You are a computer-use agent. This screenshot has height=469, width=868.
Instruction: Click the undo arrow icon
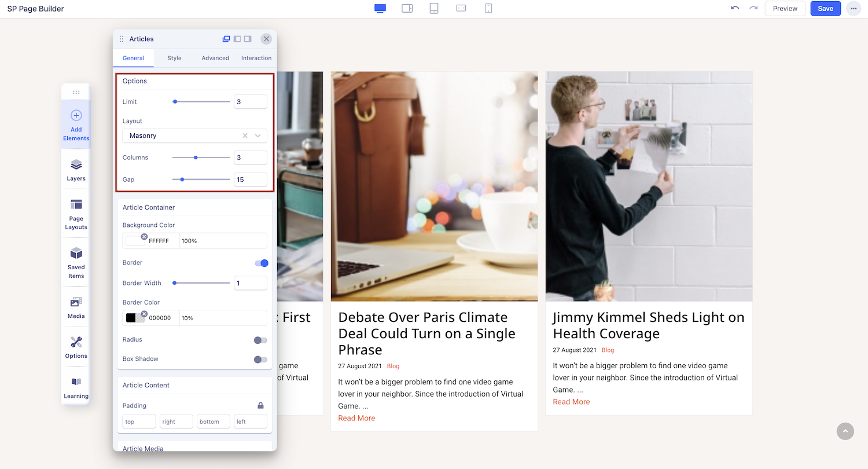(x=735, y=8)
